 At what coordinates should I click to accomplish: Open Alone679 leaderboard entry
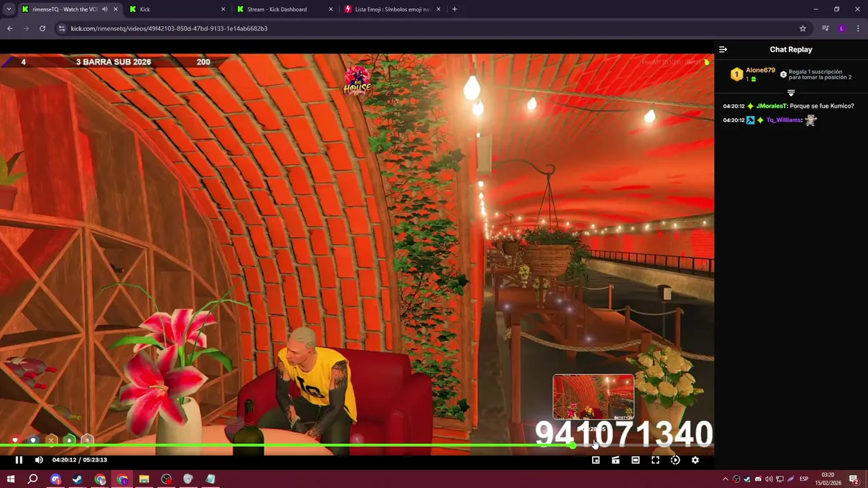pyautogui.click(x=753, y=75)
